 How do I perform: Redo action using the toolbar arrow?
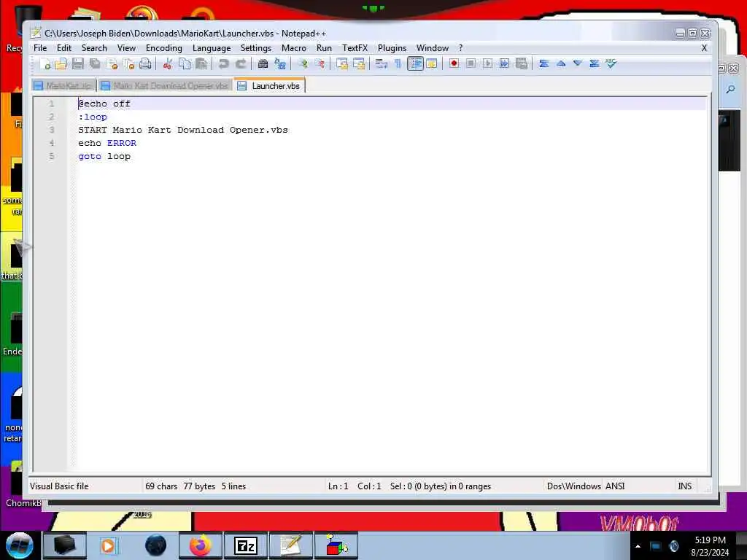241,63
